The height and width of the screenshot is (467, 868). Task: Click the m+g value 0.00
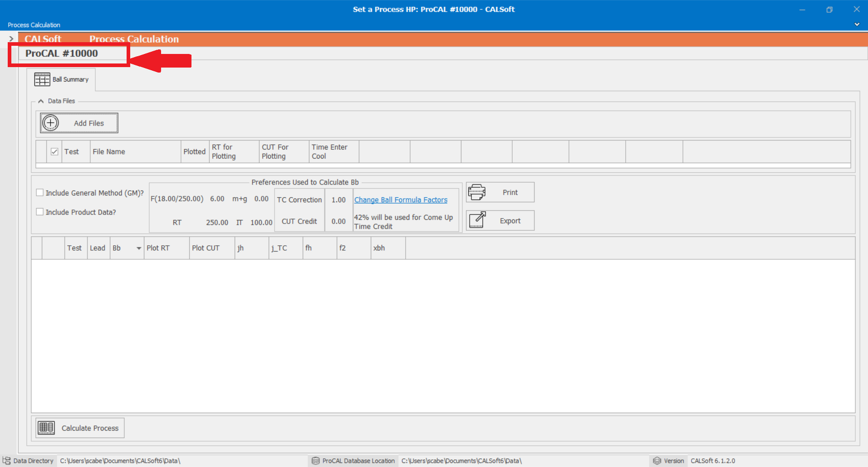pyautogui.click(x=261, y=199)
